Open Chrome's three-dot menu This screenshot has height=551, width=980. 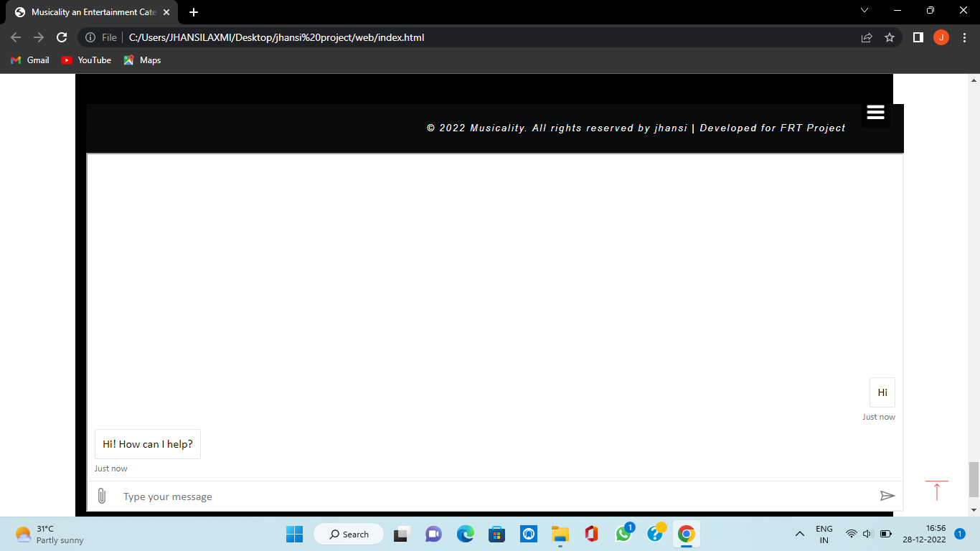(x=964, y=37)
